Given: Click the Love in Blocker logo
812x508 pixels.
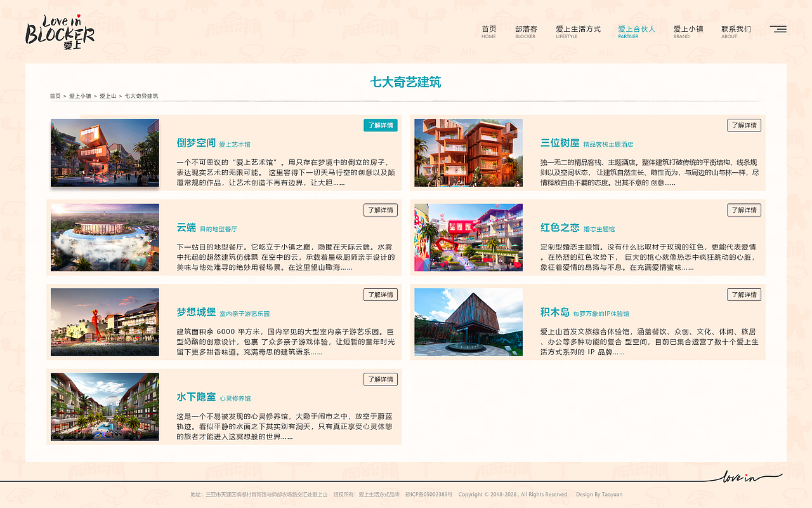Looking at the screenshot, I should point(60,31).
